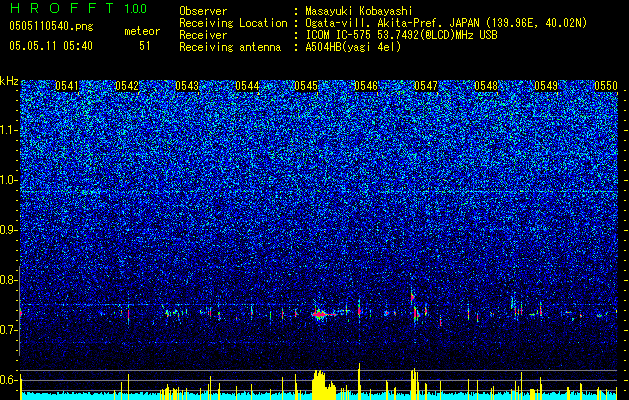Viewport: 629px width, 400px height.
Task: Select the file name 0505110540.png
Action: (51, 26)
